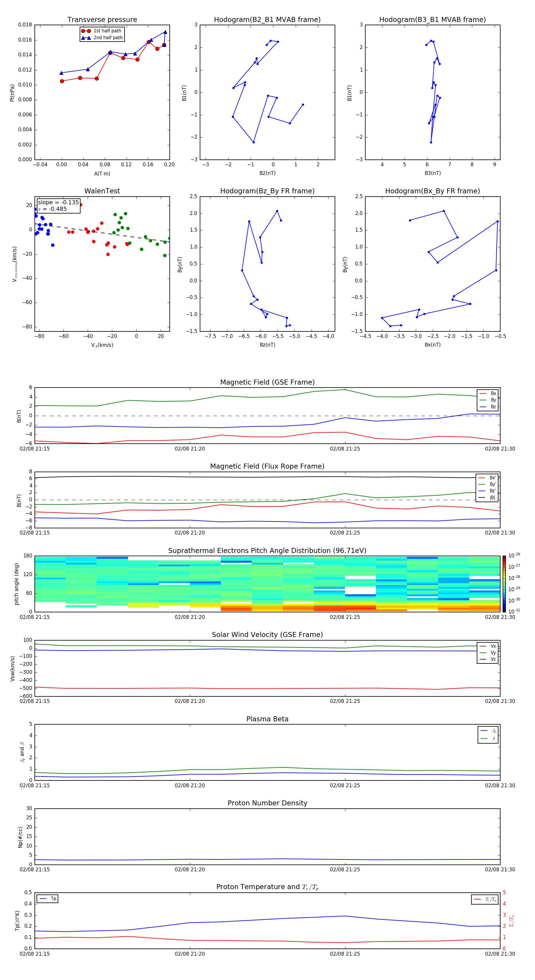The image size is (535, 980).
Task: Select the 'slope = -0.135' annotation
Action: (58, 203)
